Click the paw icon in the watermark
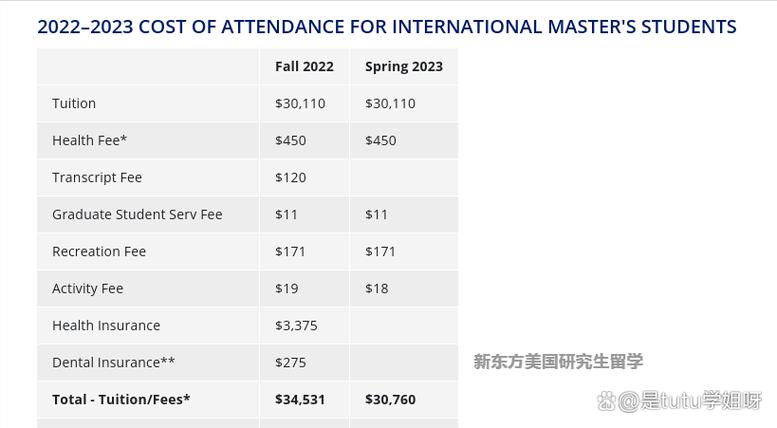This screenshot has width=777, height=428. click(x=607, y=400)
